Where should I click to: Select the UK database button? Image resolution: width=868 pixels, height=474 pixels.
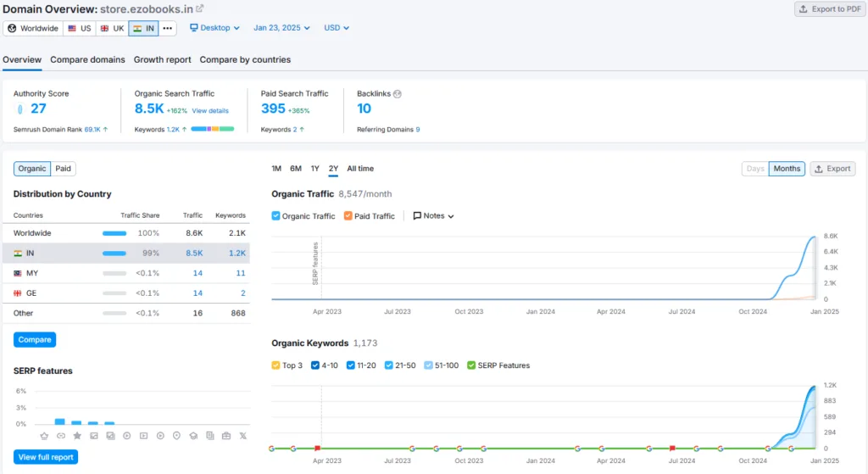click(113, 28)
